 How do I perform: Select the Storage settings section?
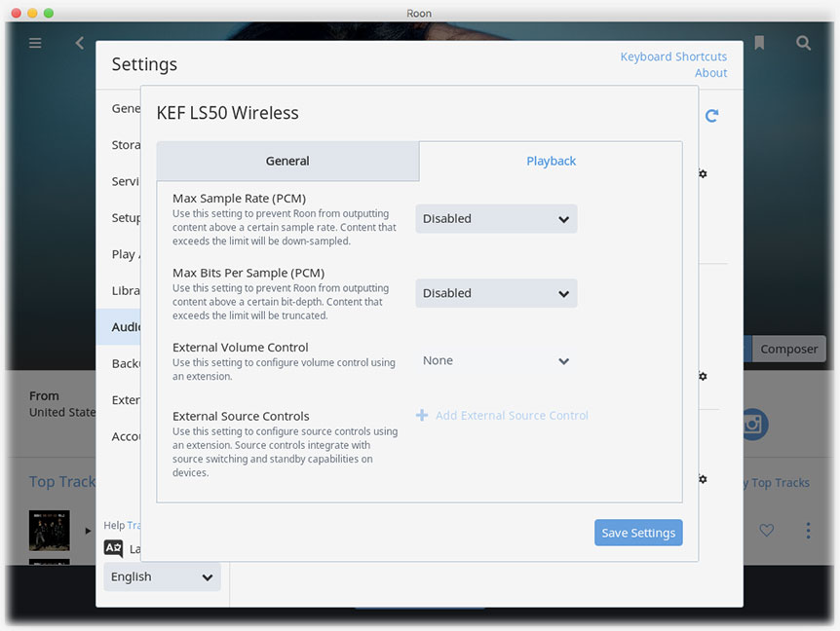[x=119, y=145]
